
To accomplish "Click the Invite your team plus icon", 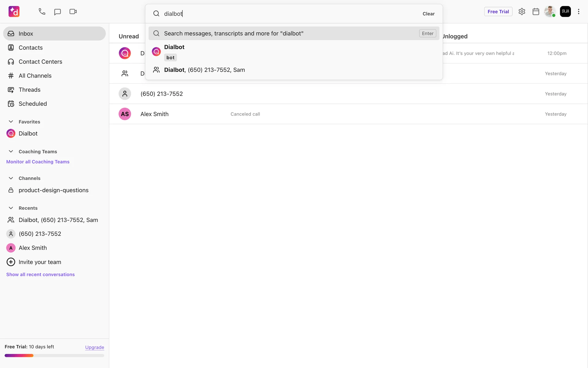I will click(11, 262).
